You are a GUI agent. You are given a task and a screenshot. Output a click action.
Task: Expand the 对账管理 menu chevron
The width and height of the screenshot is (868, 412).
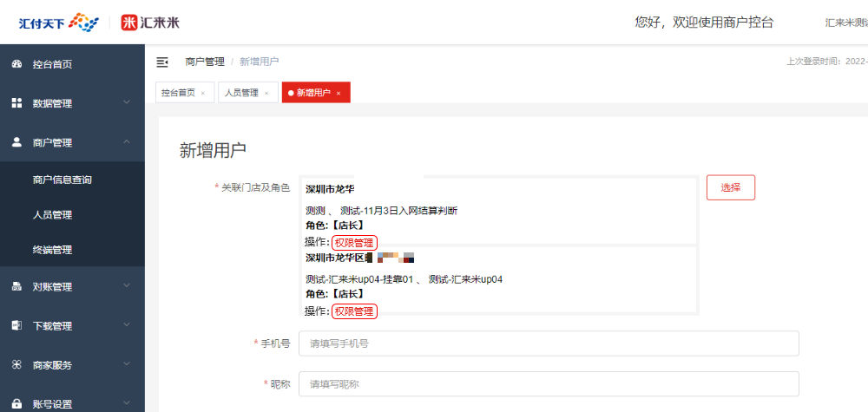pyautogui.click(x=127, y=286)
